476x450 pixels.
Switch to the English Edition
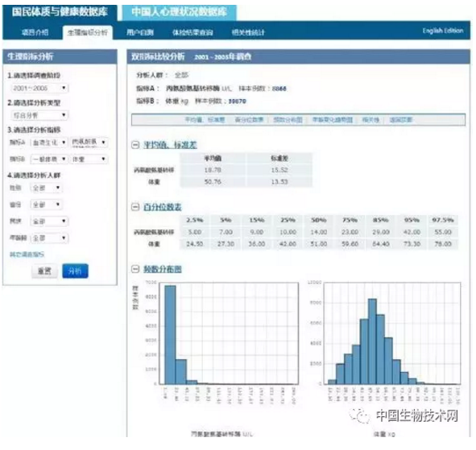(x=443, y=31)
